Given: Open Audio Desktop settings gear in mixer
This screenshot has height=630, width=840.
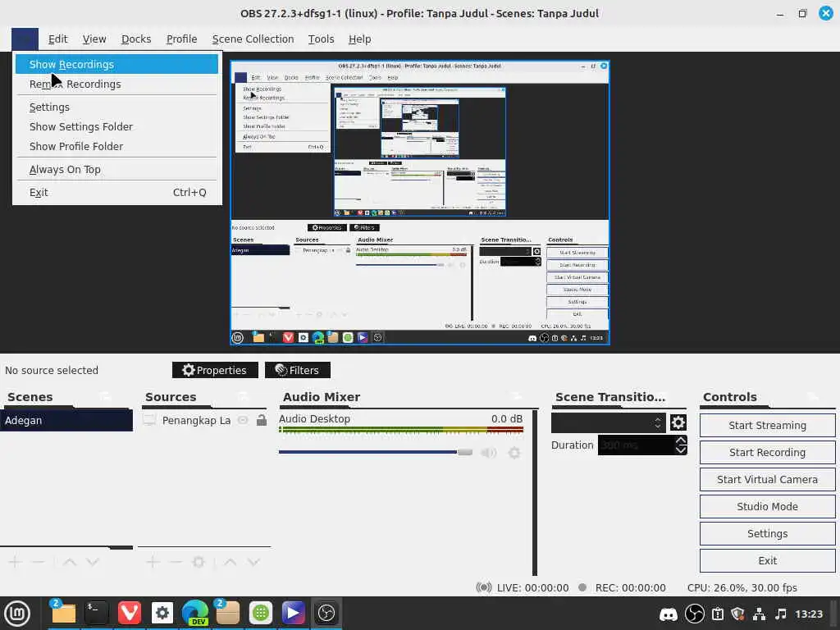Looking at the screenshot, I should [x=514, y=453].
